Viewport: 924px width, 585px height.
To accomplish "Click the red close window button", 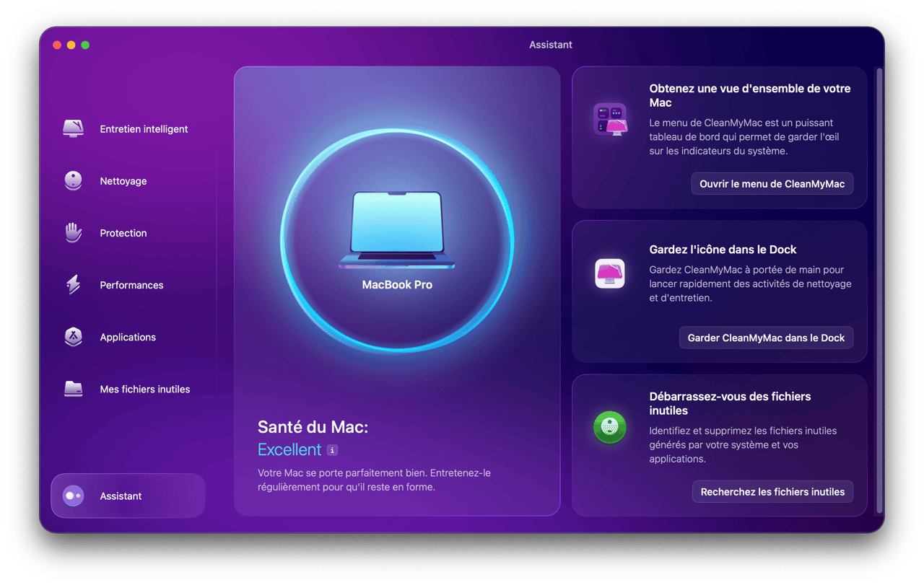I will (x=57, y=45).
